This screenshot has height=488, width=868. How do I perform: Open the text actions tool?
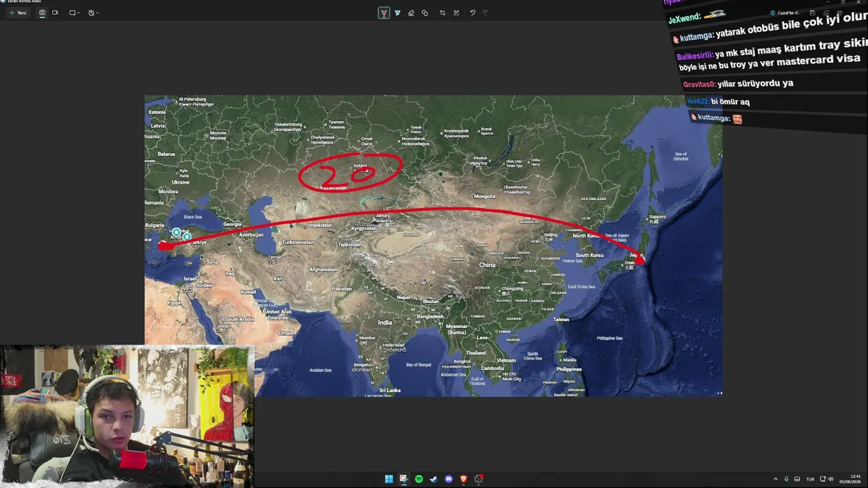(456, 13)
